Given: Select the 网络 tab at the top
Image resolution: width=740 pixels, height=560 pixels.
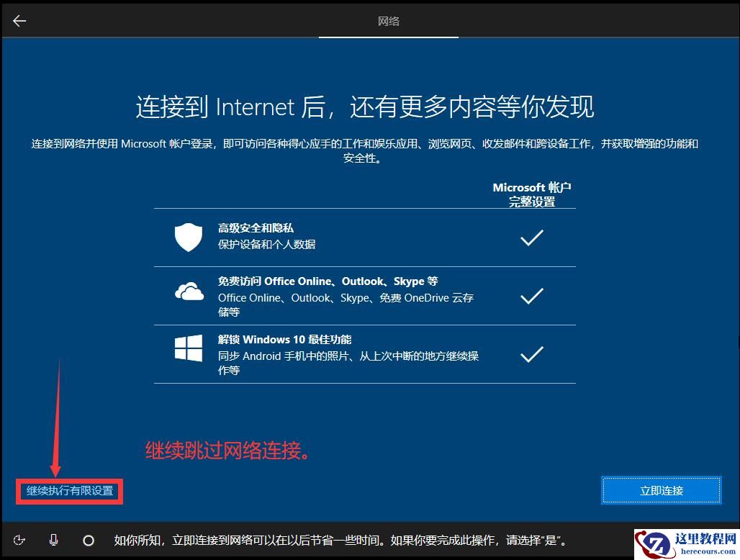Looking at the screenshot, I should tap(388, 21).
